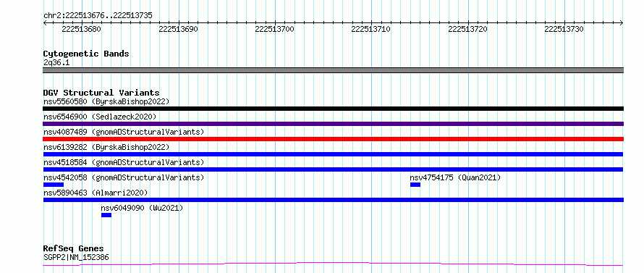The image size is (644, 273).
Task: Select the blue nsv5890463 variant bar
Action: tap(333, 200)
